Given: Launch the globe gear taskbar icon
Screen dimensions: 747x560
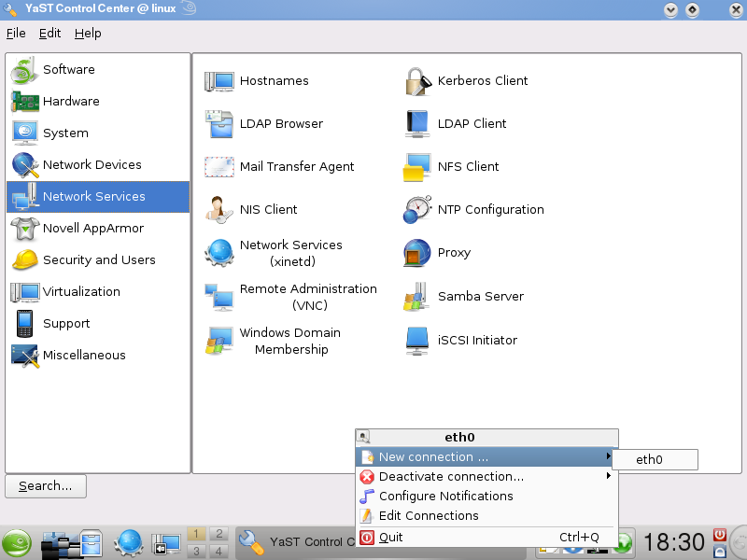Looking at the screenshot, I should point(129,543).
